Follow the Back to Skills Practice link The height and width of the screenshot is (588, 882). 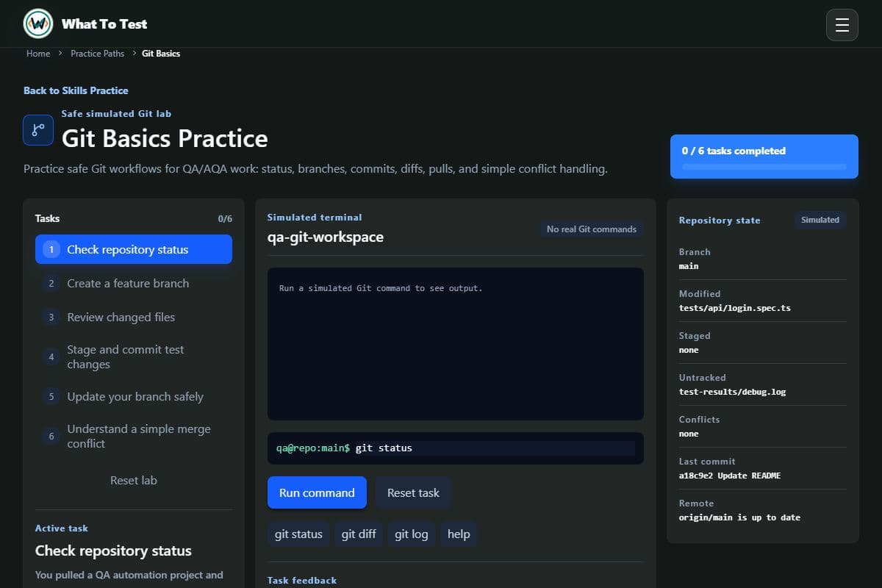click(76, 90)
